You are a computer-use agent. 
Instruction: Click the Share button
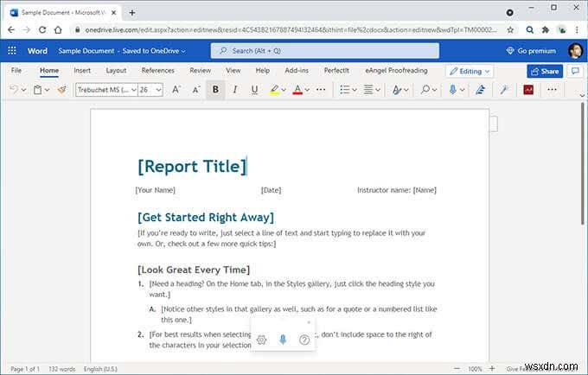coord(545,71)
